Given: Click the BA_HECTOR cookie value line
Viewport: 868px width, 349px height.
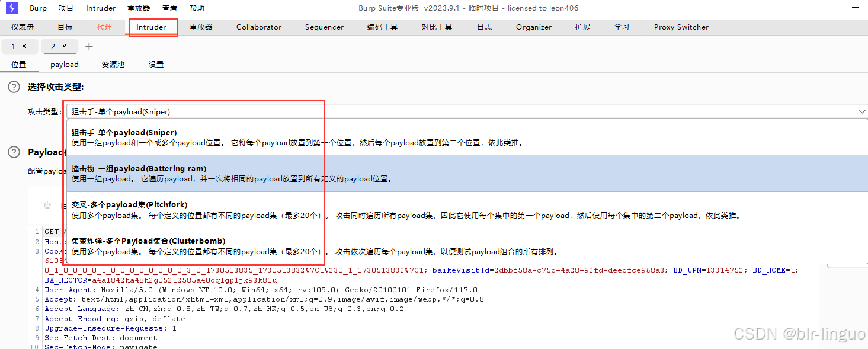Looking at the screenshot, I should [161, 280].
